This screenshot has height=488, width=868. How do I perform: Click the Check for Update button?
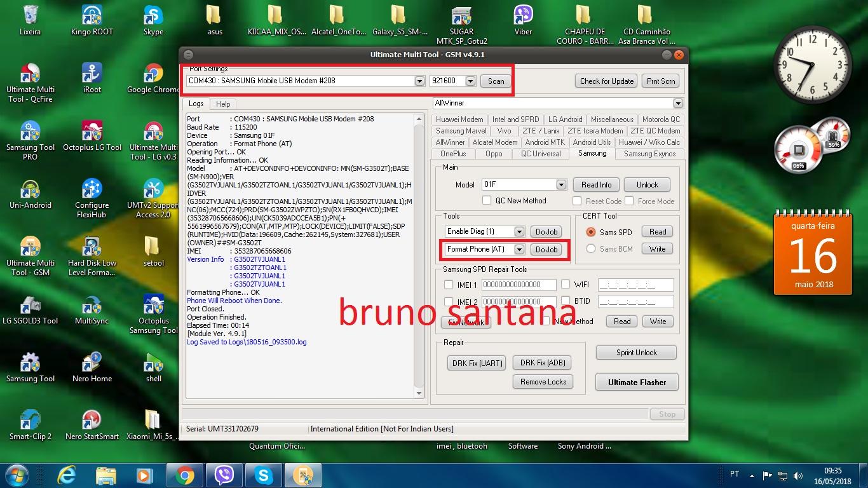coord(607,81)
